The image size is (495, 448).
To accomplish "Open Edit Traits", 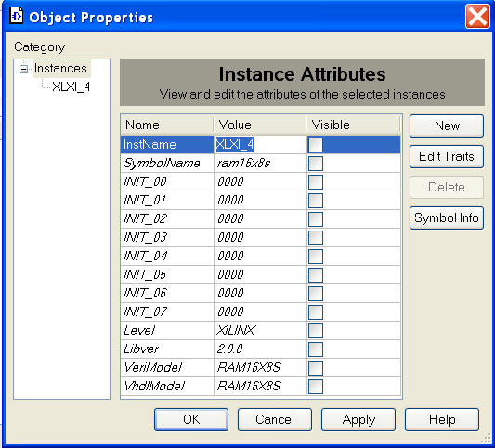I will pyautogui.click(x=447, y=157).
